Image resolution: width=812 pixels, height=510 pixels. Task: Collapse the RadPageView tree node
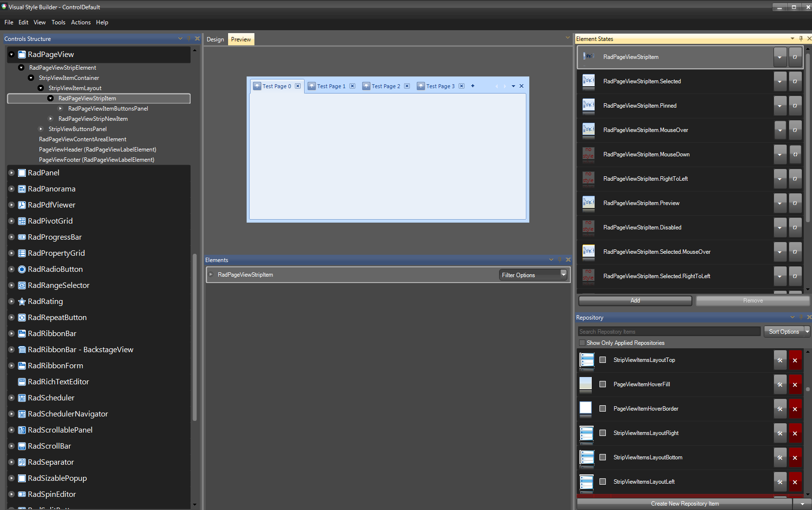click(12, 55)
